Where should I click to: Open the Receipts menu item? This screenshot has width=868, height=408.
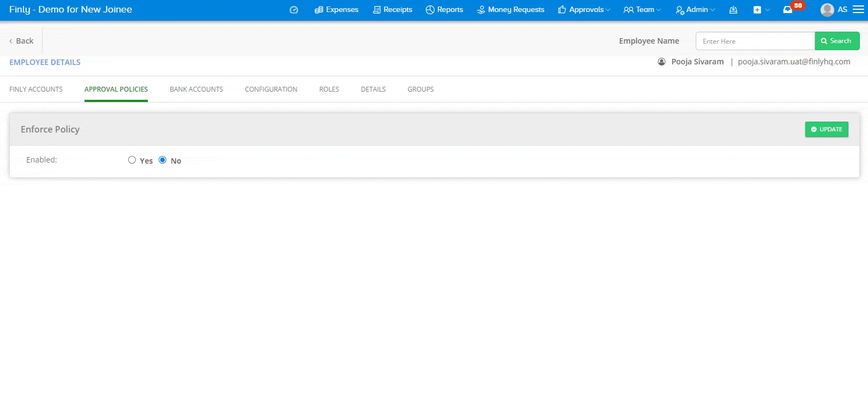pyautogui.click(x=393, y=10)
